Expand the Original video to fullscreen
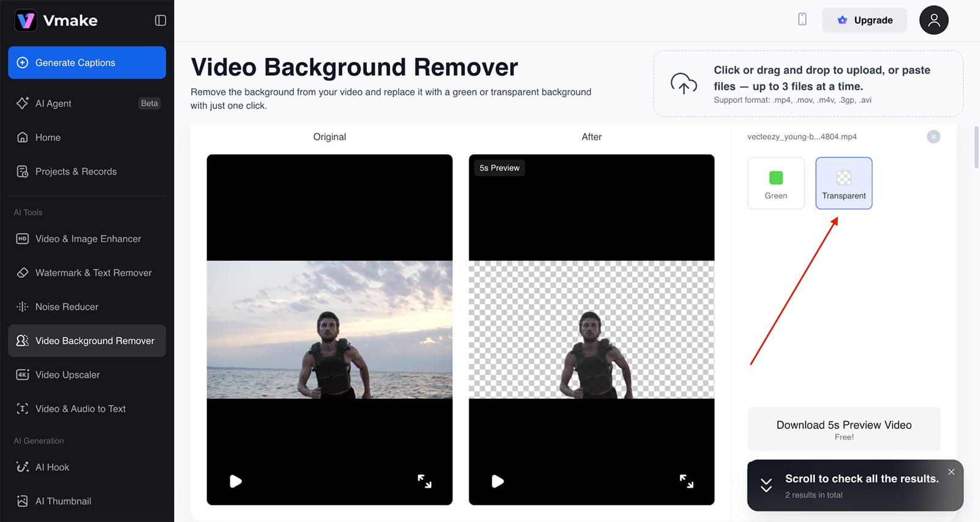980x522 pixels. 424,482
